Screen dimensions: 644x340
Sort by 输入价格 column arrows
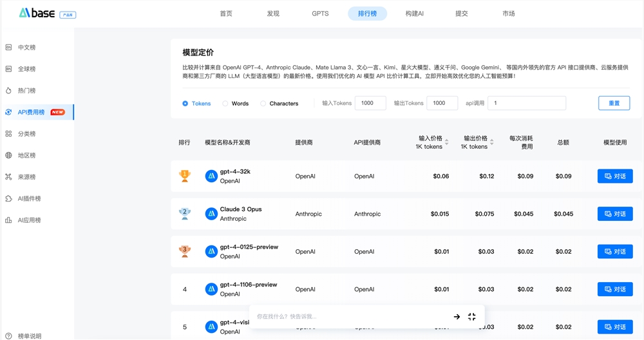point(447,142)
